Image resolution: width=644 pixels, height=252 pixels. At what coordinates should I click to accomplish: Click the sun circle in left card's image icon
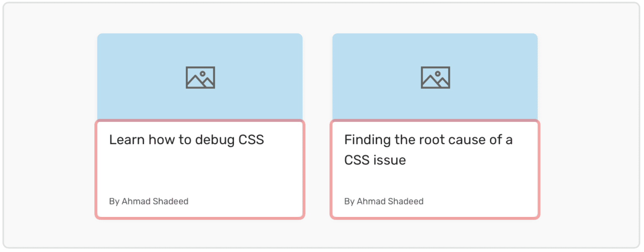coord(203,74)
